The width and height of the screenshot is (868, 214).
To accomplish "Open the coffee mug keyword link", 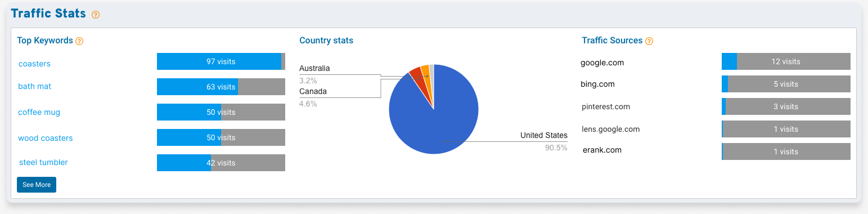I will pos(39,112).
